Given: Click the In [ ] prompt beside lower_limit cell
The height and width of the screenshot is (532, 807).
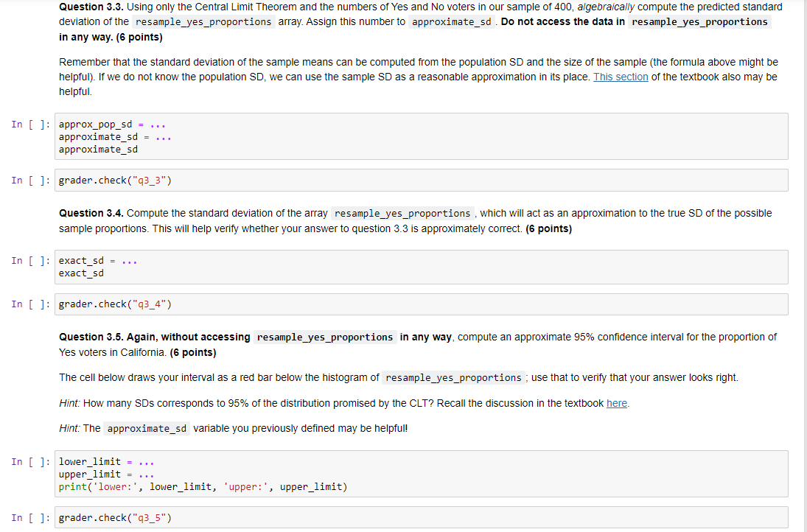Looking at the screenshot, I should pyautogui.click(x=31, y=461).
